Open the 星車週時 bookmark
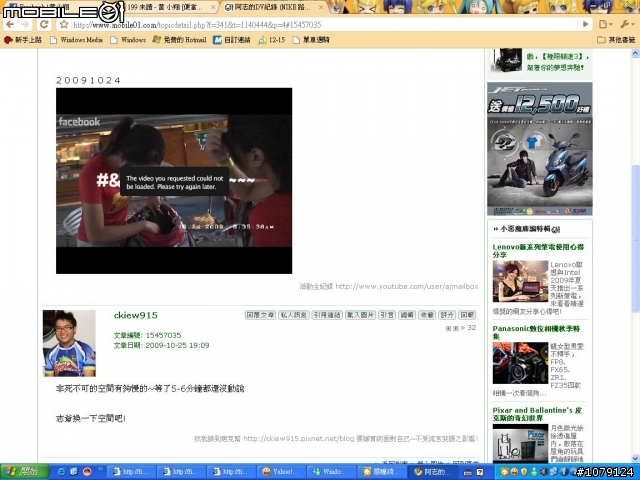This screenshot has width=640, height=480. tap(311, 40)
